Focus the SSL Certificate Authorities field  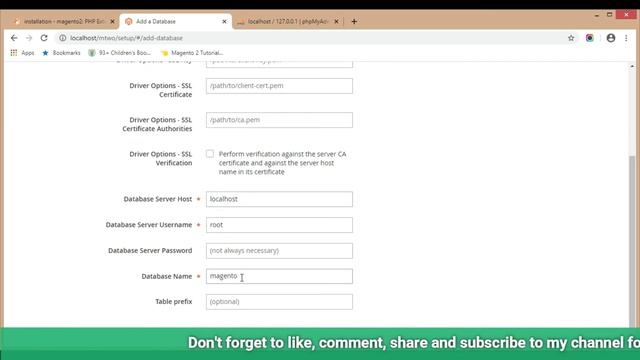click(x=279, y=120)
